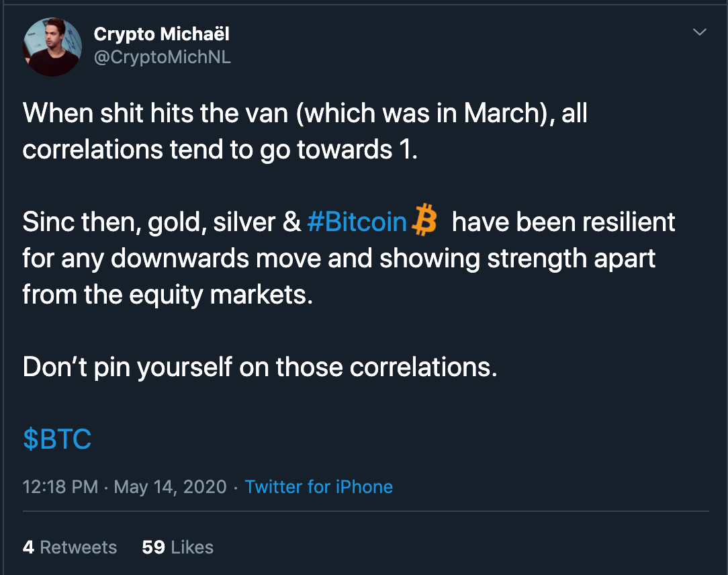Click the Twitter for iPhone source link
This screenshot has width=728, height=575.
(x=319, y=486)
